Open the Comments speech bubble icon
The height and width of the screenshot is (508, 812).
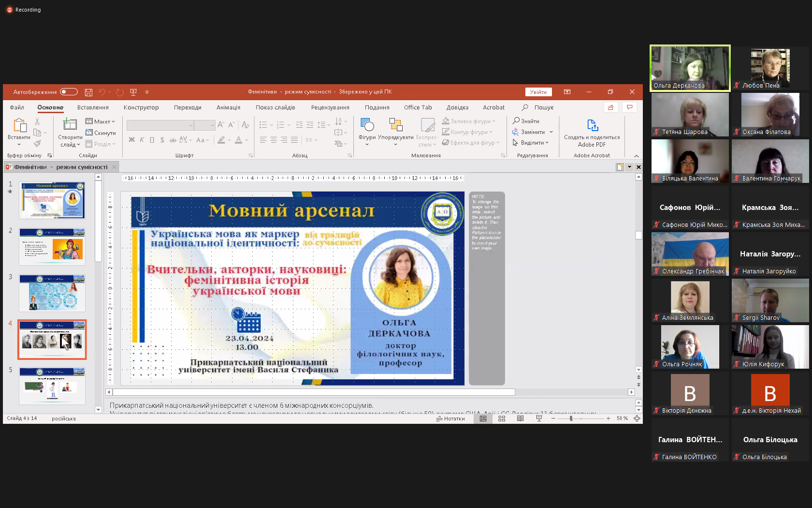click(629, 107)
